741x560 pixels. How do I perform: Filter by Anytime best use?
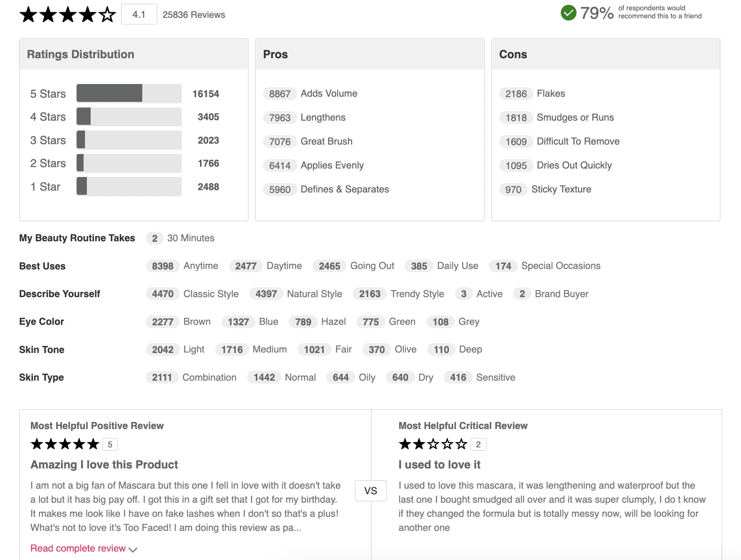coord(201,266)
